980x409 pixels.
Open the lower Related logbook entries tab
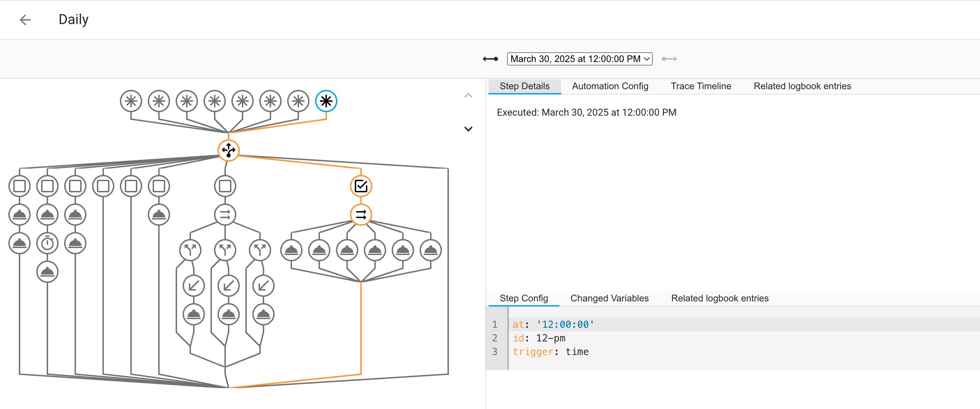[719, 298]
